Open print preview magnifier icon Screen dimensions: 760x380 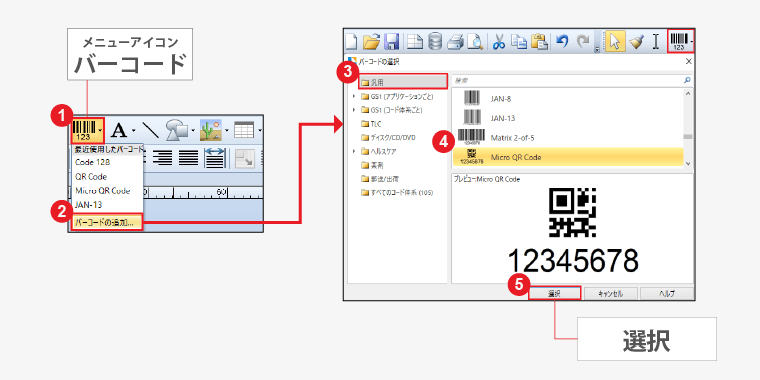(x=476, y=42)
